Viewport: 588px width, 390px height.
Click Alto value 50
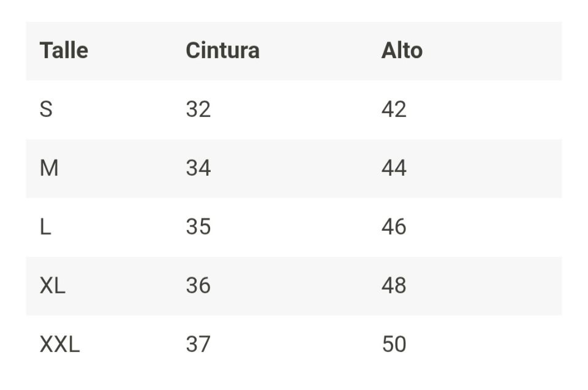[394, 345]
